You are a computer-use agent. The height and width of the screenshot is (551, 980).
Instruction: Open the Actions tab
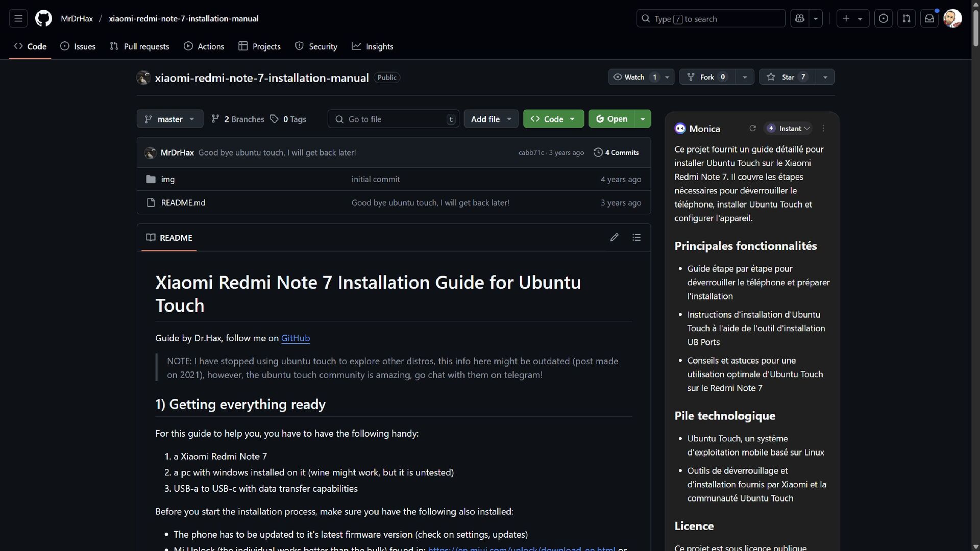pos(204,46)
